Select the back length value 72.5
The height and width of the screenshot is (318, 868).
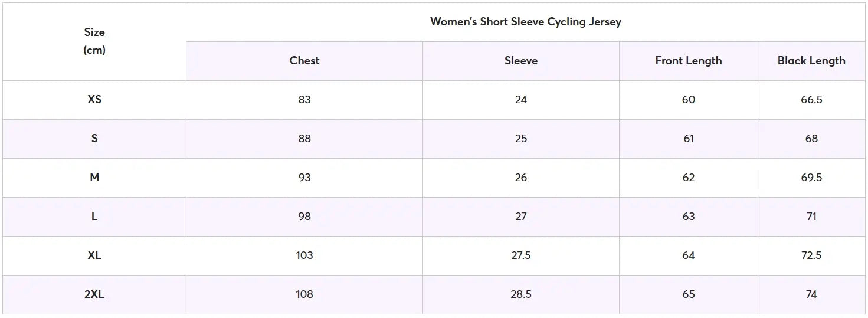811,255
